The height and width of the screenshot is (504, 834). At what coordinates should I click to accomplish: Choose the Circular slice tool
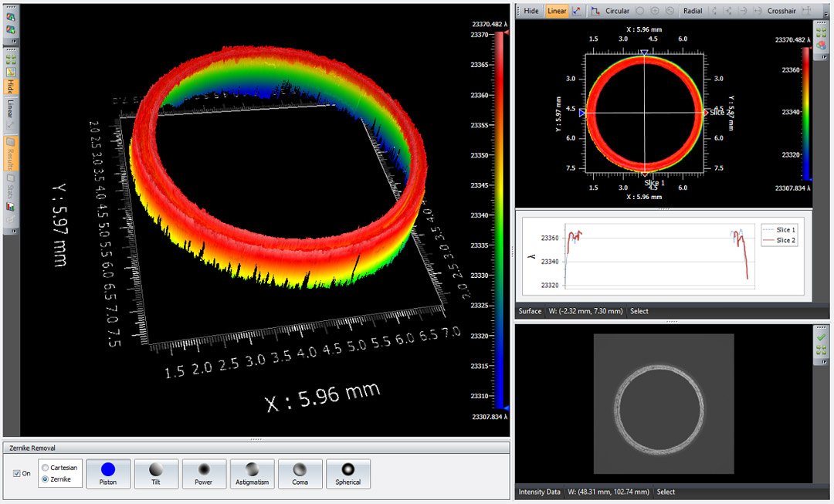coord(617,11)
